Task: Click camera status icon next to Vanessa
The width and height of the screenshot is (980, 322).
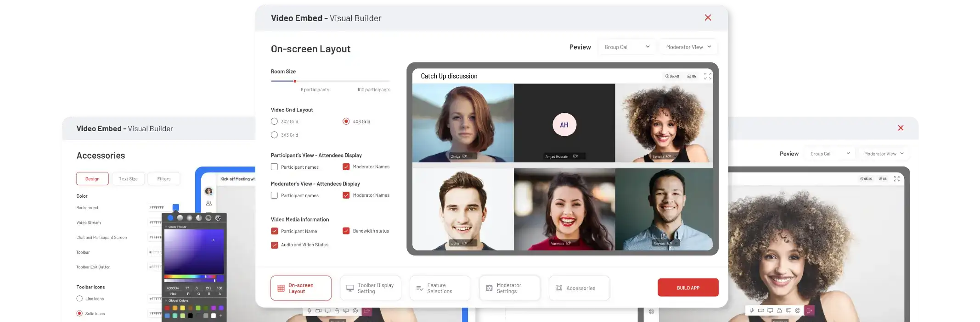Action: [x=569, y=243]
